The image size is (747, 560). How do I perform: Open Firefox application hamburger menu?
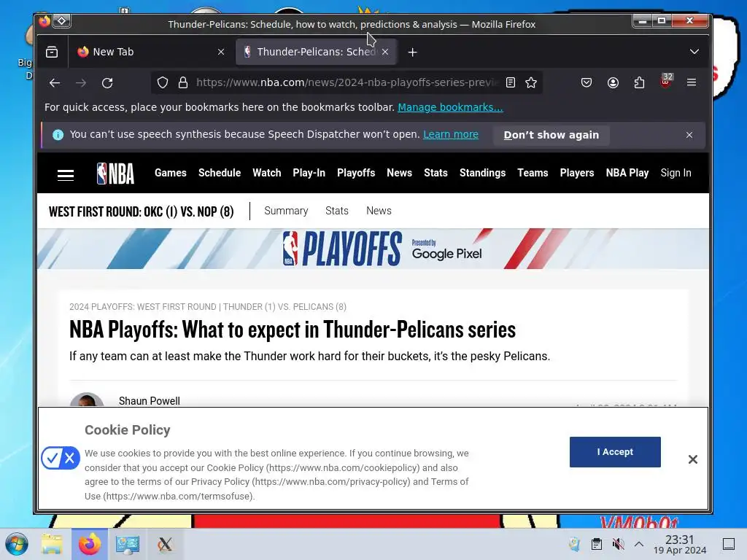tap(692, 83)
